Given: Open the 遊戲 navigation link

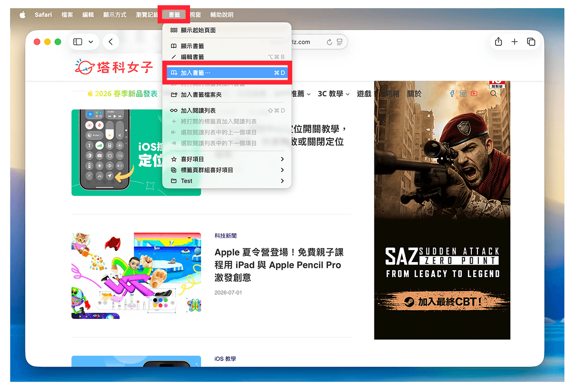Looking at the screenshot, I should pos(364,94).
